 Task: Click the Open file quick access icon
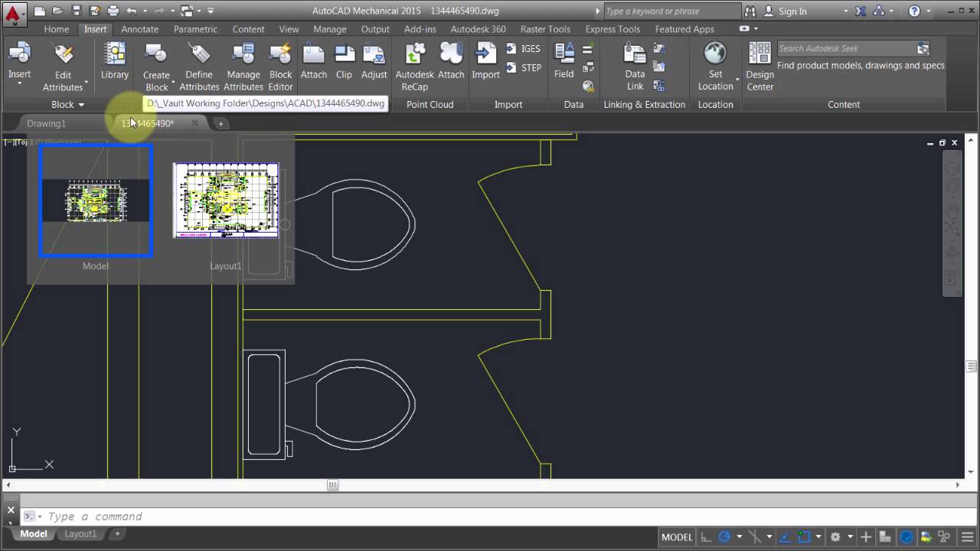(x=57, y=11)
